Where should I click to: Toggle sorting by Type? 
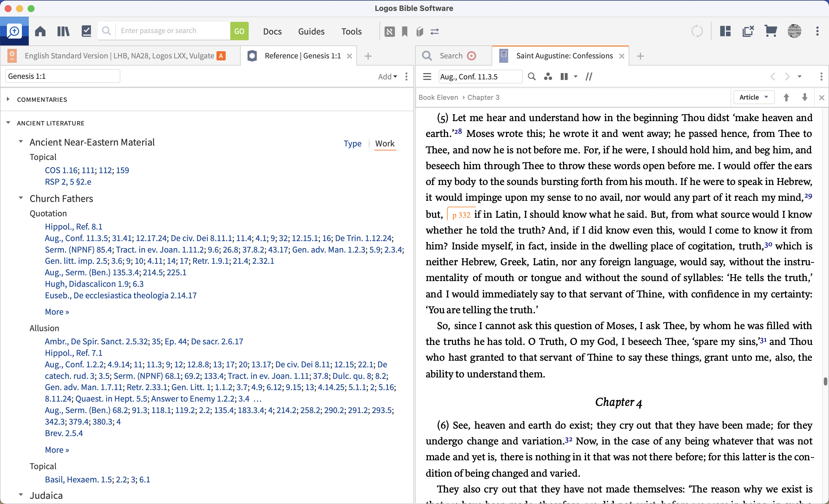point(352,144)
